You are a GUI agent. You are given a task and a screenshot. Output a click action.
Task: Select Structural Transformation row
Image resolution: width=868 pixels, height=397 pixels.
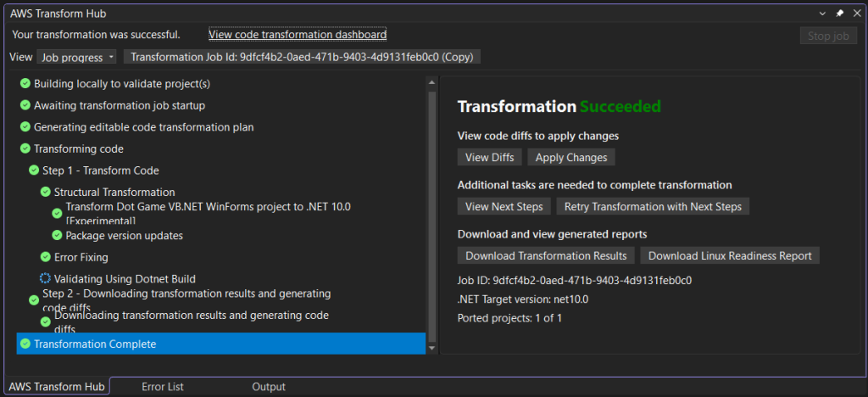point(114,192)
